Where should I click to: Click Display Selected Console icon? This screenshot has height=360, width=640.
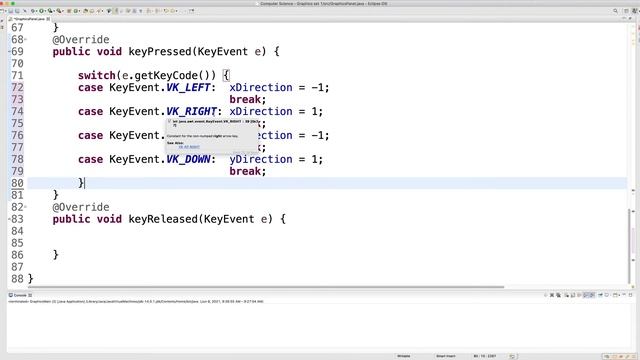click(607, 295)
